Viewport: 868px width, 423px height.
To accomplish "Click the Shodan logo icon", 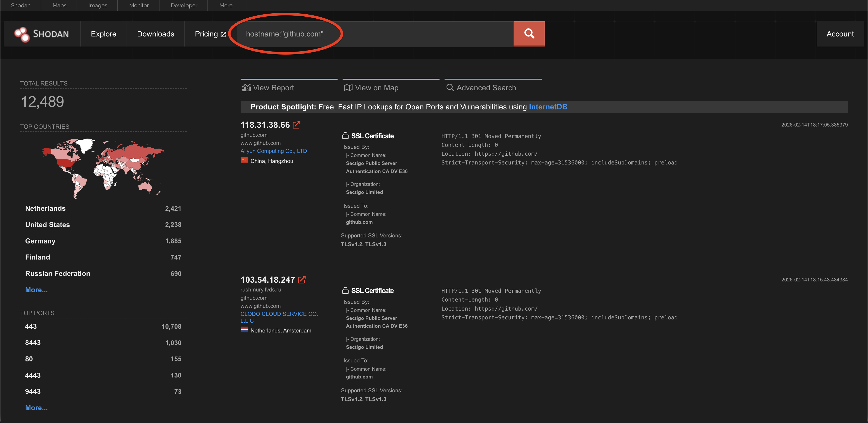I will click(22, 34).
